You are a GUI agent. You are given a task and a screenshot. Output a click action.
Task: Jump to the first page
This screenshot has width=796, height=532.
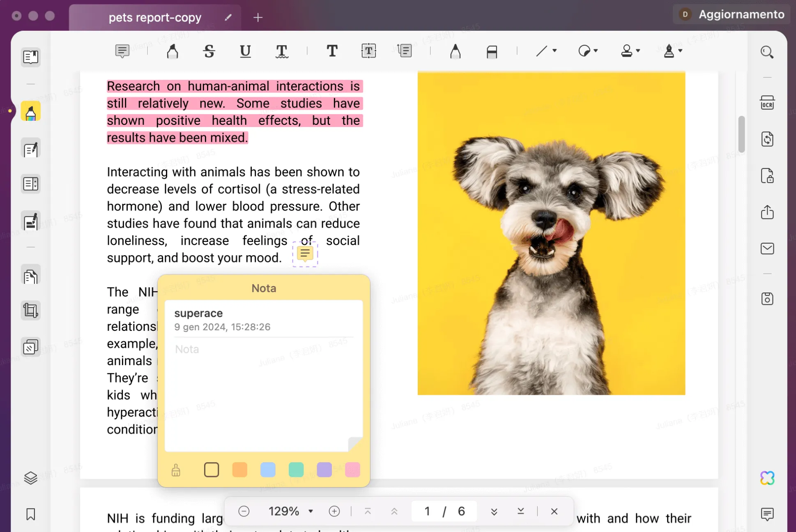coord(368,511)
